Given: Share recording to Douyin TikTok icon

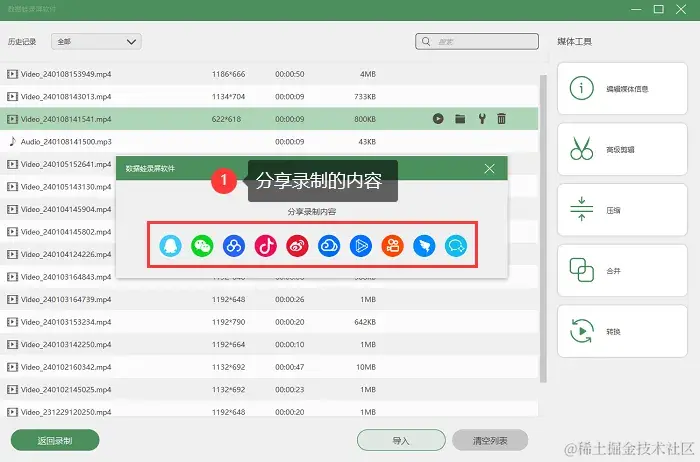Looking at the screenshot, I should coord(266,246).
